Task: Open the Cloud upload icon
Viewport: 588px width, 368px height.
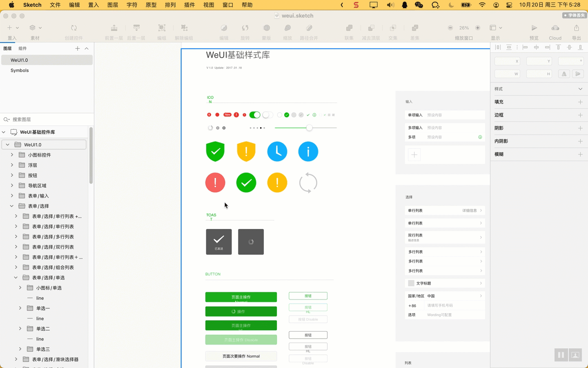Action: point(555,28)
